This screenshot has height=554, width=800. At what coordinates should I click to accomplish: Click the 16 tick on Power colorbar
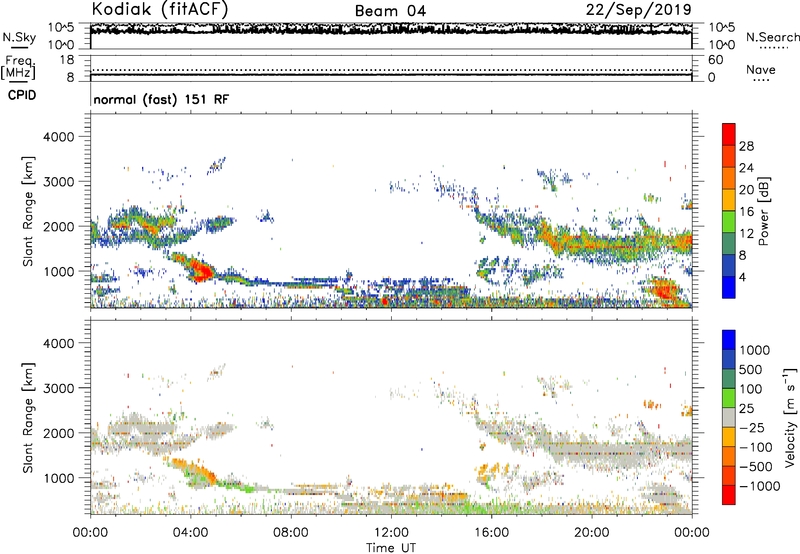[x=746, y=212]
